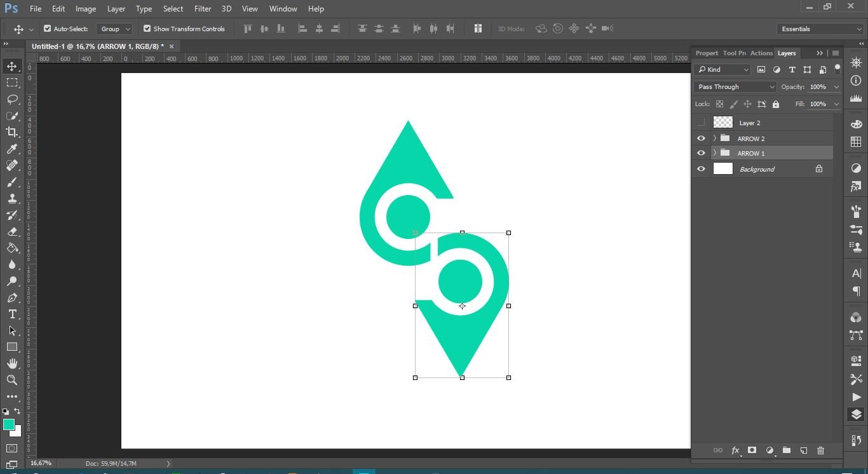Create a new layer with the Layers panel icon
The image size is (868, 474).
803,450
